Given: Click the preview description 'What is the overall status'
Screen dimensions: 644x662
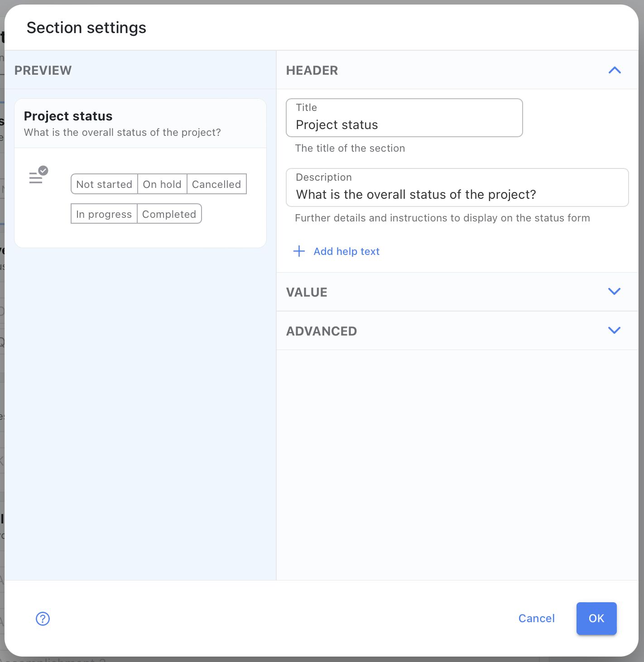Looking at the screenshot, I should (x=122, y=132).
